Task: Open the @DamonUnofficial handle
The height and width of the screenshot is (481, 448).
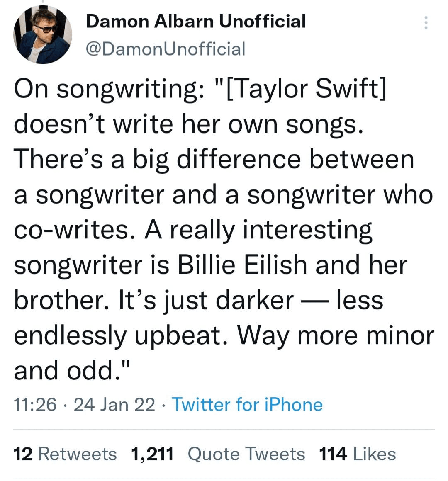Action: tap(166, 49)
